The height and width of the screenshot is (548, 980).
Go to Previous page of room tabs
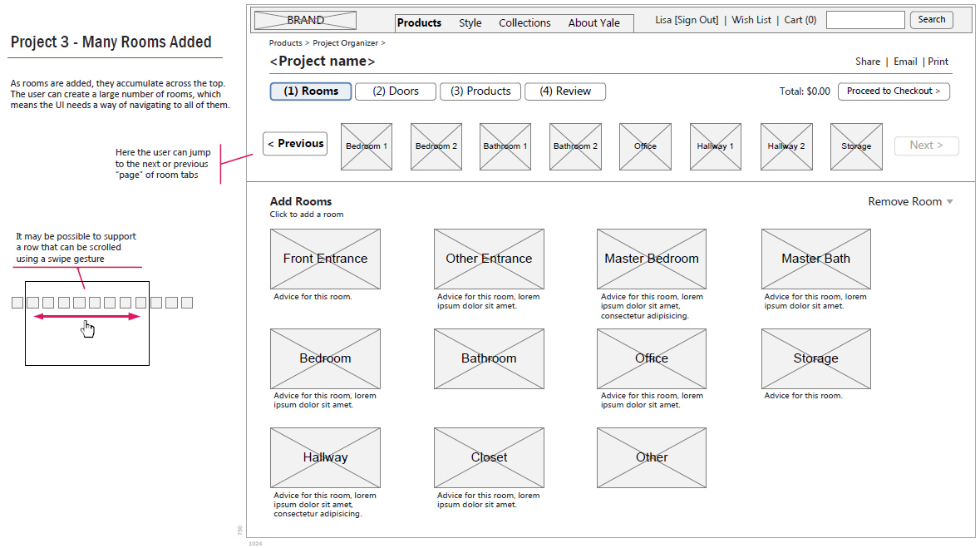coord(295,144)
